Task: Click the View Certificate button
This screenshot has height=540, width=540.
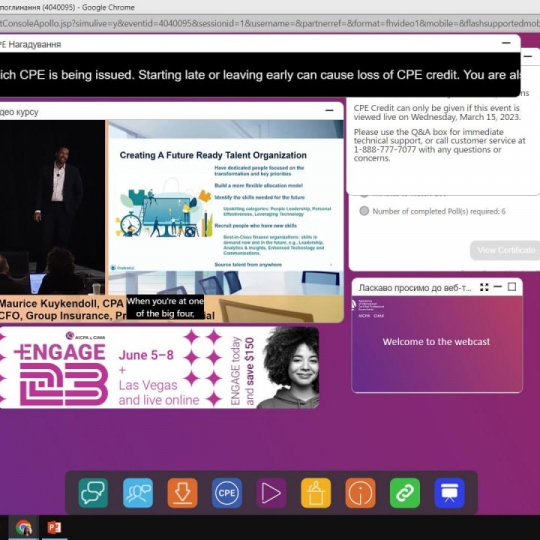Action: [x=505, y=250]
